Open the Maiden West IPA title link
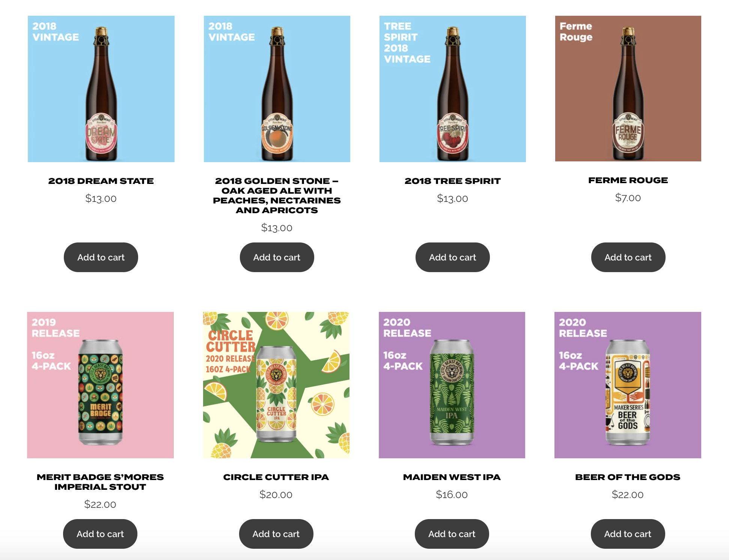The image size is (729, 560). 452,477
